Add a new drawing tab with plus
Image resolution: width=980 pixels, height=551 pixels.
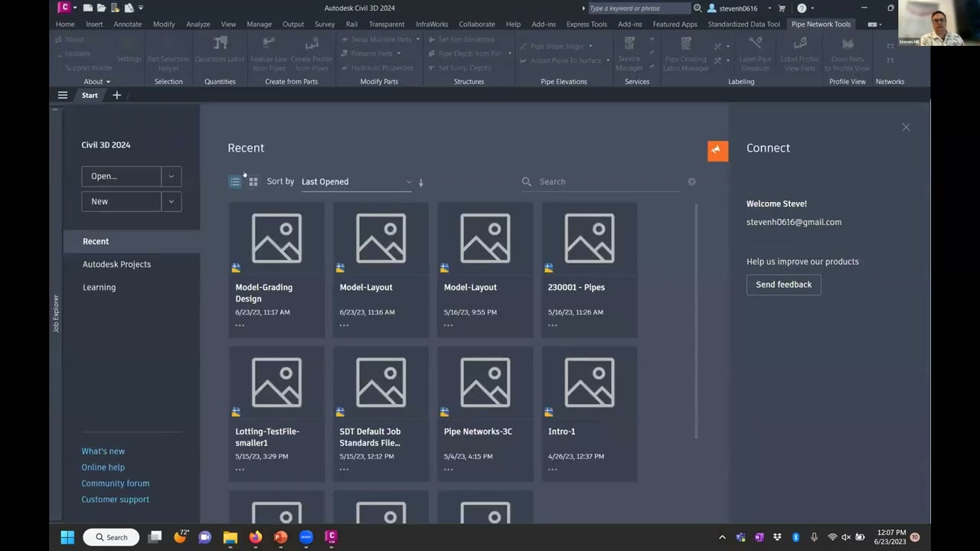tap(116, 95)
